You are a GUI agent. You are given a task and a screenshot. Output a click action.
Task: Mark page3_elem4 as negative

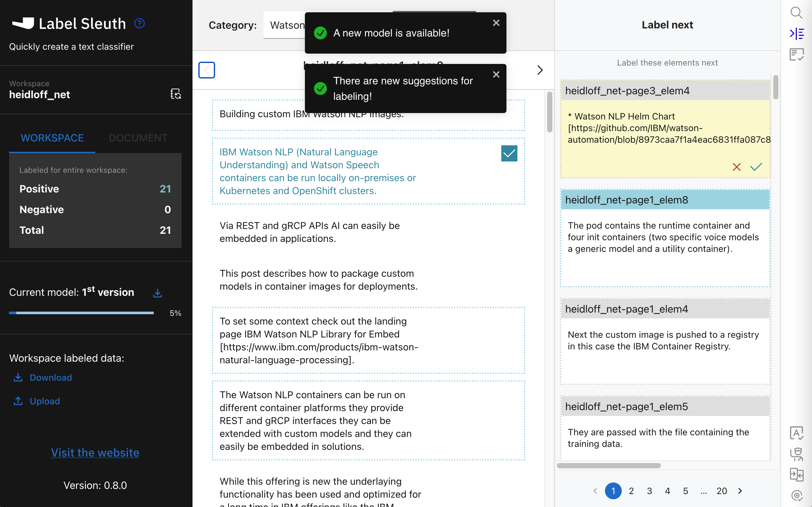click(736, 167)
